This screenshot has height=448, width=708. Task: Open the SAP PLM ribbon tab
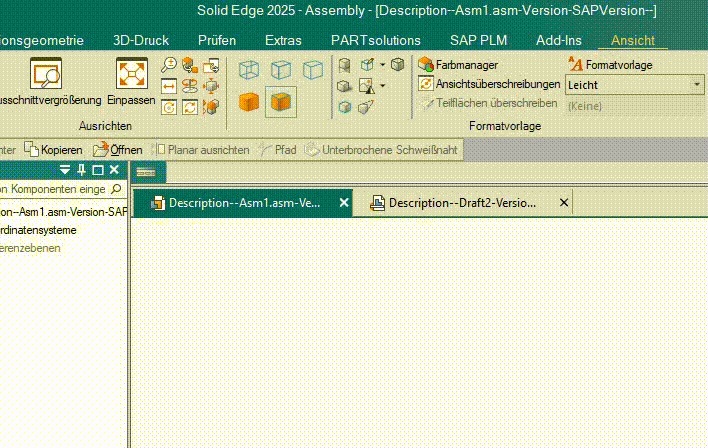pyautogui.click(x=478, y=40)
